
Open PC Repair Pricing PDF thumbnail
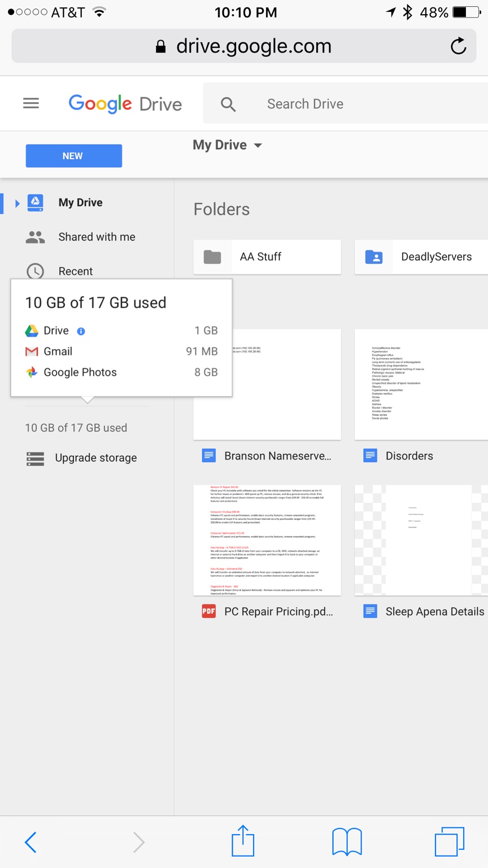point(267,540)
